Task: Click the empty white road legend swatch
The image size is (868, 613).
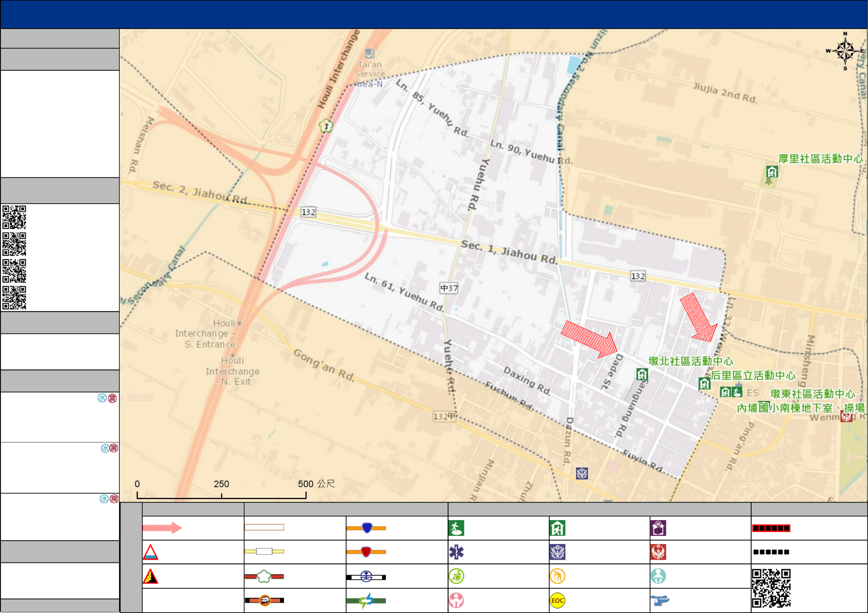Action: tap(264, 527)
